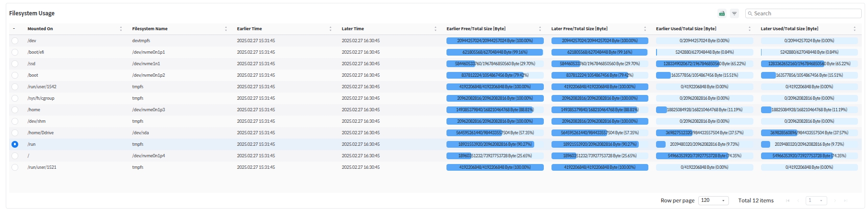
Task: Select the /dev row radio button
Action: coord(15,41)
